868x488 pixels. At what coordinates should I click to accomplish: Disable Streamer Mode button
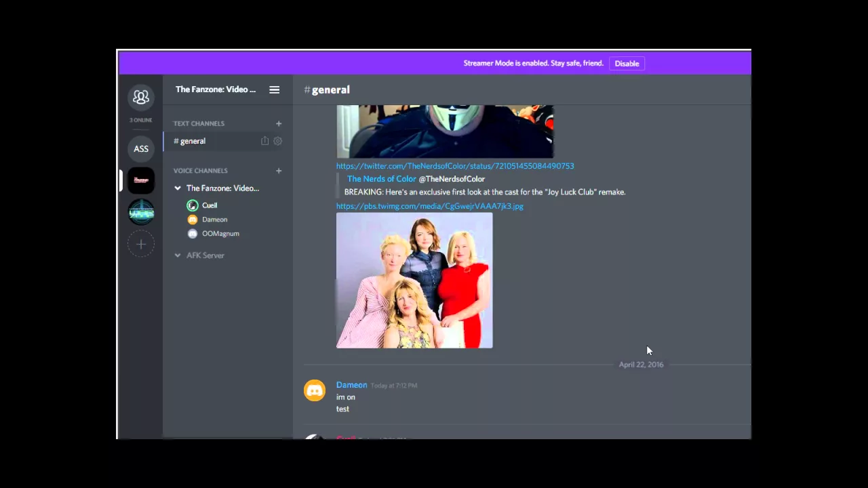[x=627, y=64]
